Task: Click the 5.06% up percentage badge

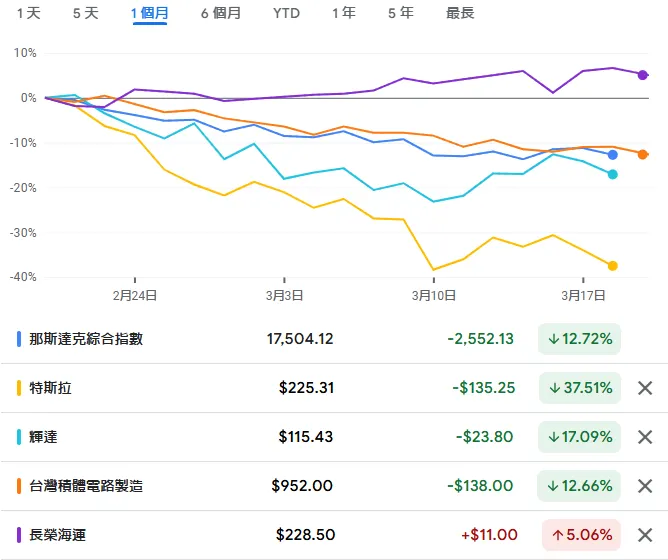Action: (581, 535)
